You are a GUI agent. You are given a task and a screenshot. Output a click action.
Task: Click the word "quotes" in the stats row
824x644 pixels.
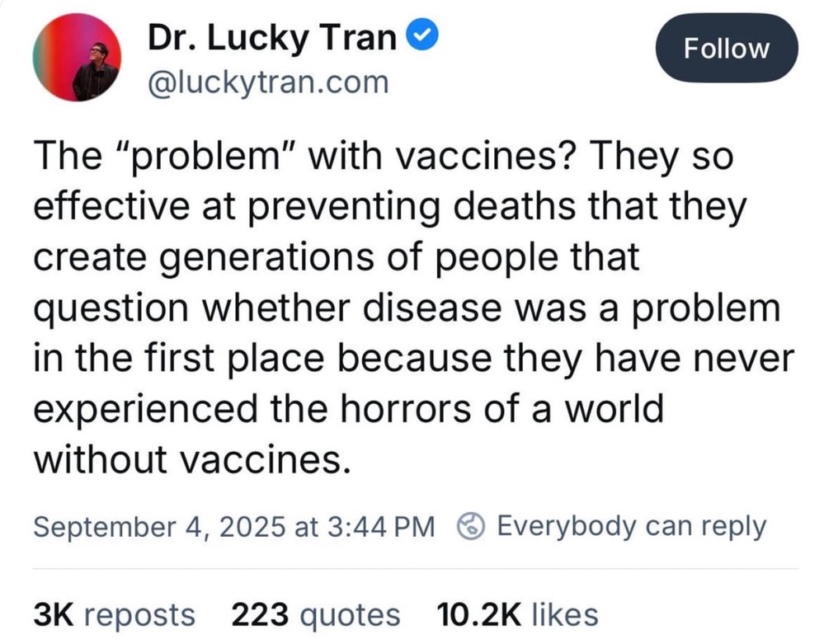tap(351, 613)
